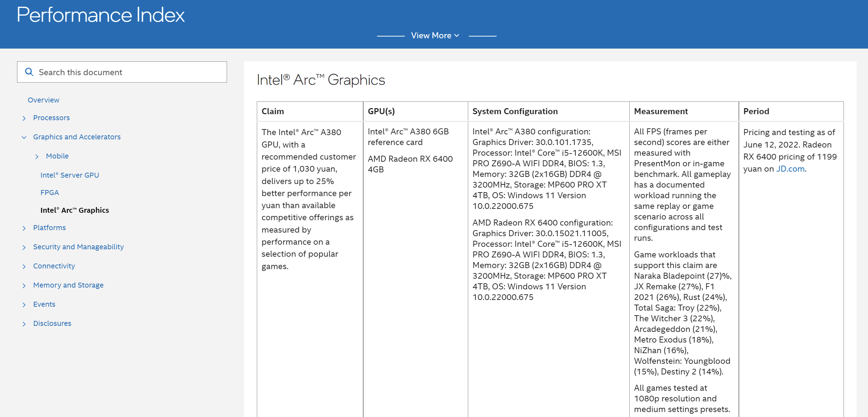868x417 pixels.
Task: Expand the Disclosures chevron
Action: click(24, 324)
